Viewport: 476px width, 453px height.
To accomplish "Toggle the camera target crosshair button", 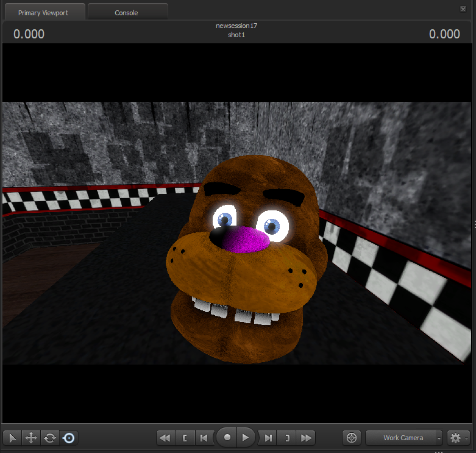I will click(x=352, y=438).
